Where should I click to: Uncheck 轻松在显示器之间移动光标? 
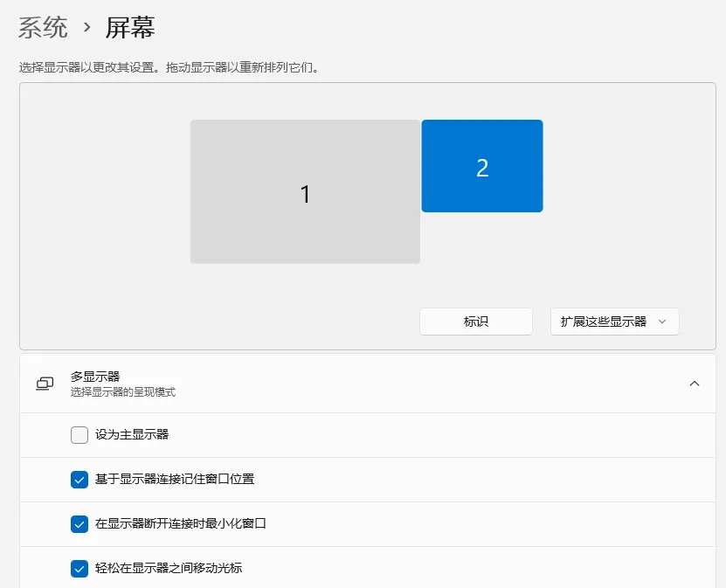coord(80,568)
